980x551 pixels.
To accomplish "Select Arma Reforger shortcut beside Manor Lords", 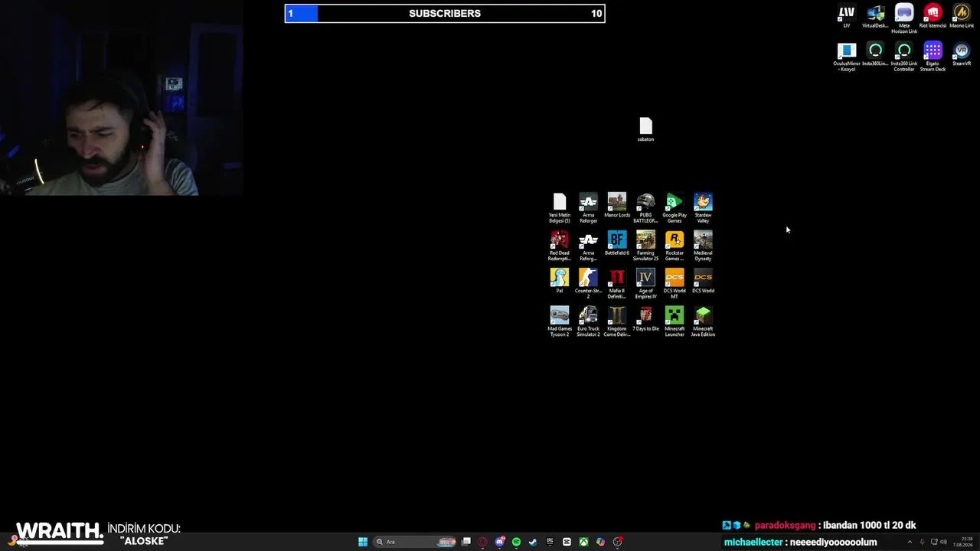I will pyautogui.click(x=588, y=208).
